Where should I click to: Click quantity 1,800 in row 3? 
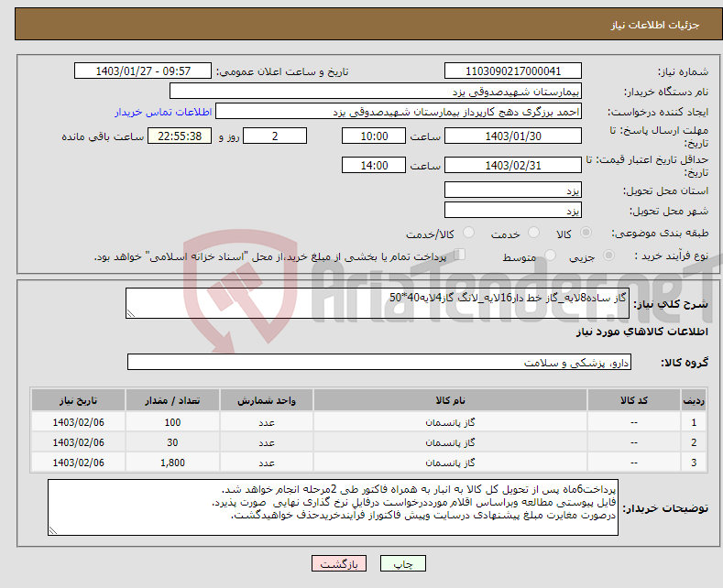click(172, 463)
